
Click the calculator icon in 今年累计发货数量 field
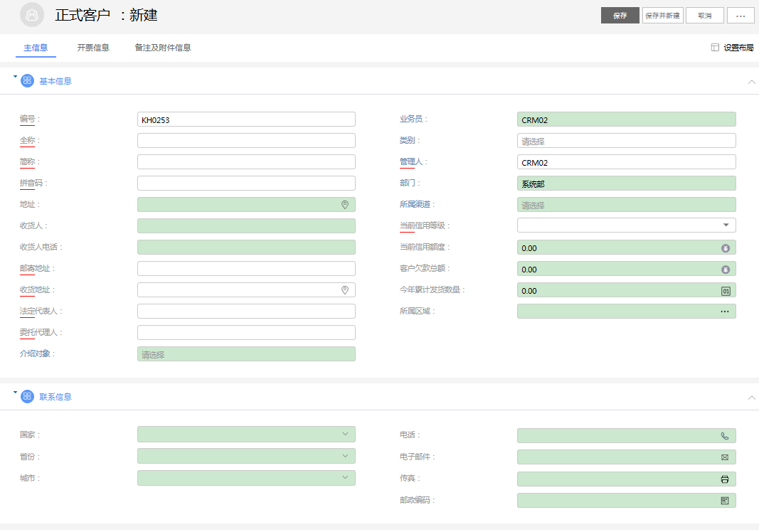pyautogui.click(x=726, y=291)
